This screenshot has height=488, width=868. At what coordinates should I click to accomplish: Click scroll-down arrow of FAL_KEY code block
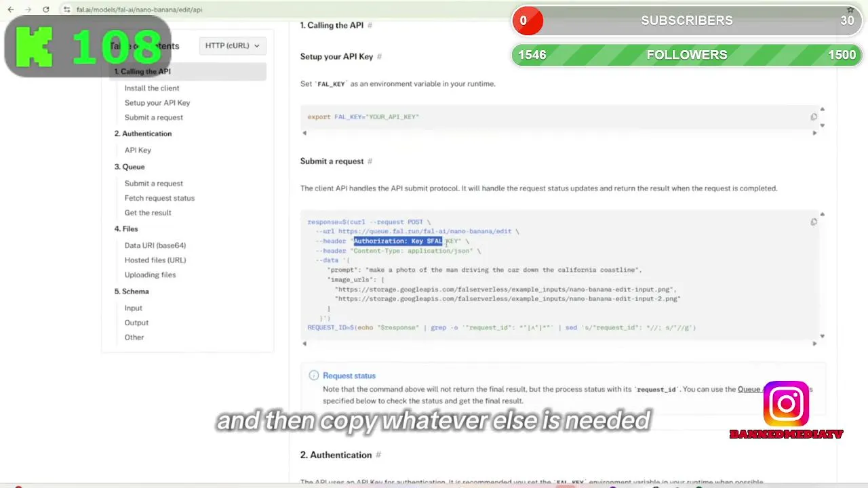[x=823, y=125]
